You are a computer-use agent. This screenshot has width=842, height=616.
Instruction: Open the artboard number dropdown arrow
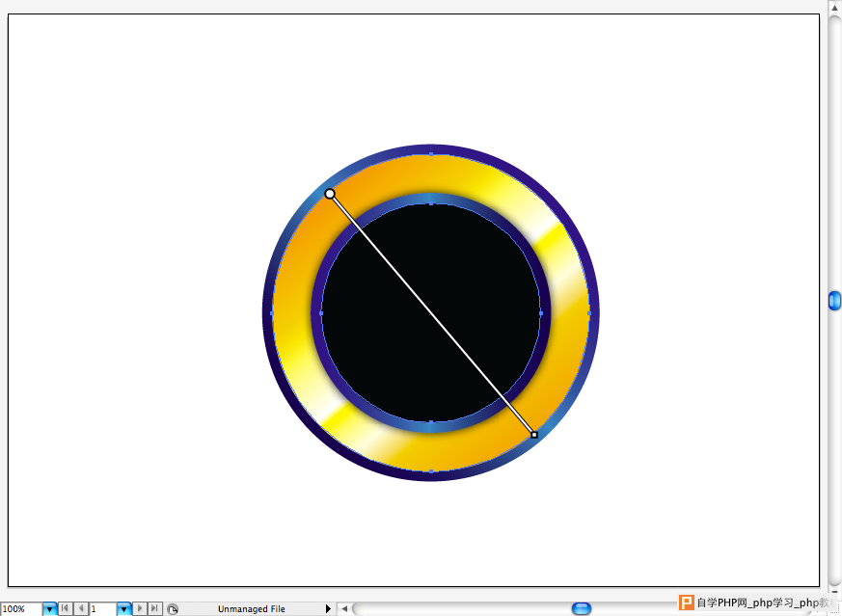[124, 609]
